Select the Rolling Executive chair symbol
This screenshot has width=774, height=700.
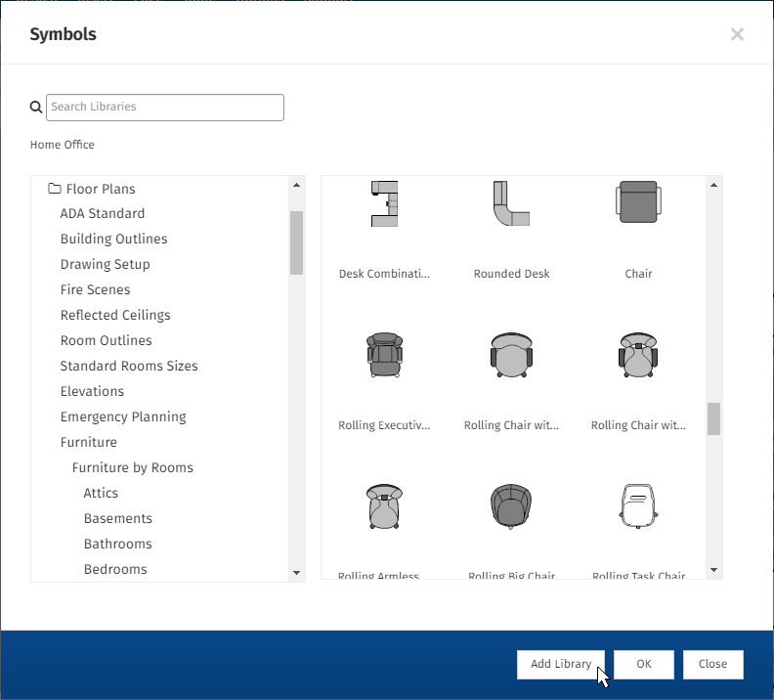(x=384, y=355)
